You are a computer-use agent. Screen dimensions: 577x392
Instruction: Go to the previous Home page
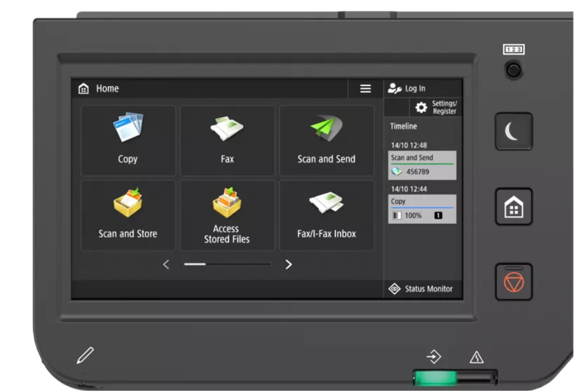coord(167,264)
